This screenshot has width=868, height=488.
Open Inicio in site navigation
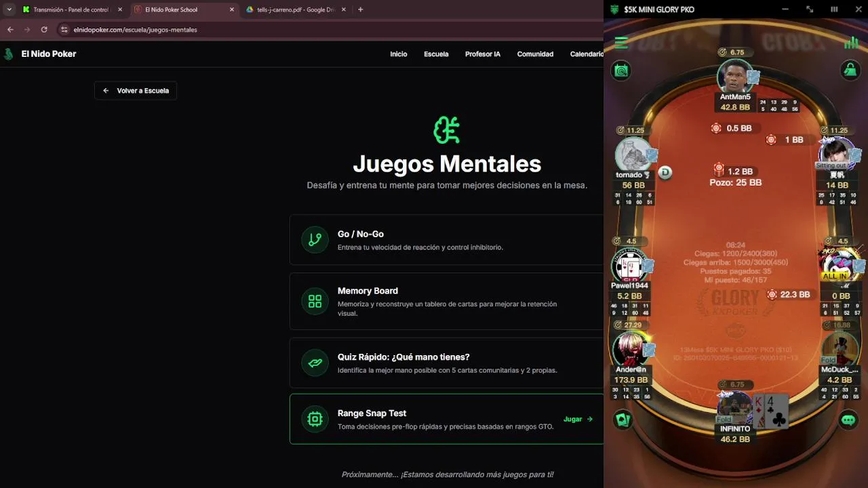pyautogui.click(x=399, y=54)
